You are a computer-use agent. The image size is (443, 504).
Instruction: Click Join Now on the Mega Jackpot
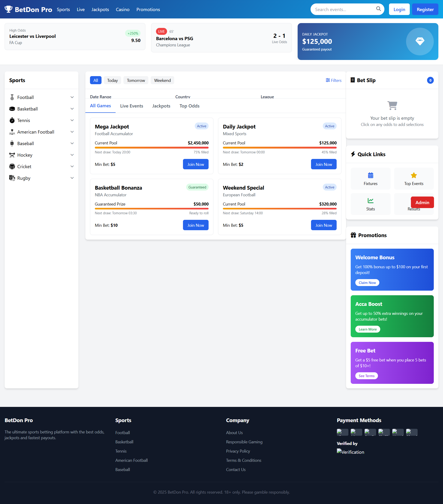point(196,164)
